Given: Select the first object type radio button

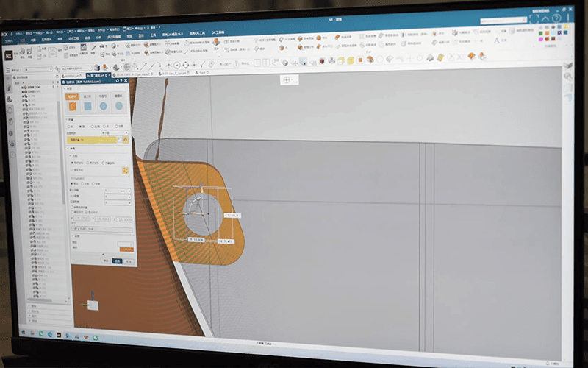Looking at the screenshot, I should click(68, 127).
